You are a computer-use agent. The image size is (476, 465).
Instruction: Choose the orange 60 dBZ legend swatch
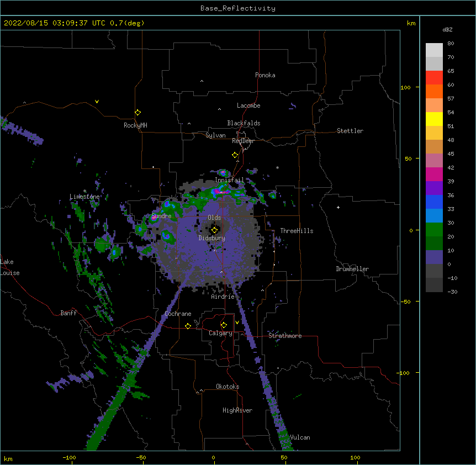(434, 91)
